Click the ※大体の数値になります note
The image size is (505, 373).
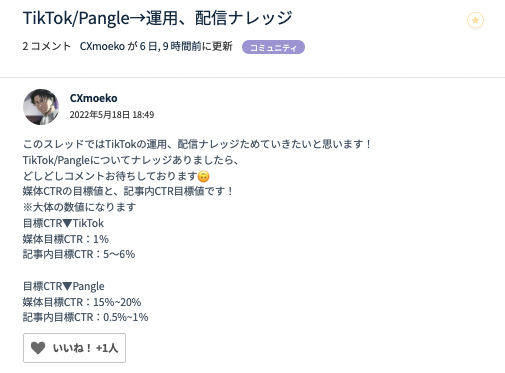click(x=79, y=207)
